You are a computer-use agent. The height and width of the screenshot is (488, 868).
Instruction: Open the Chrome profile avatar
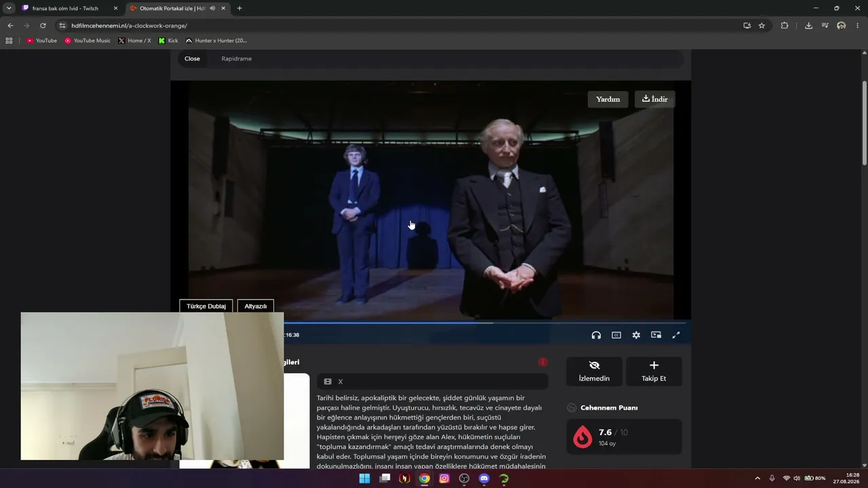click(842, 26)
